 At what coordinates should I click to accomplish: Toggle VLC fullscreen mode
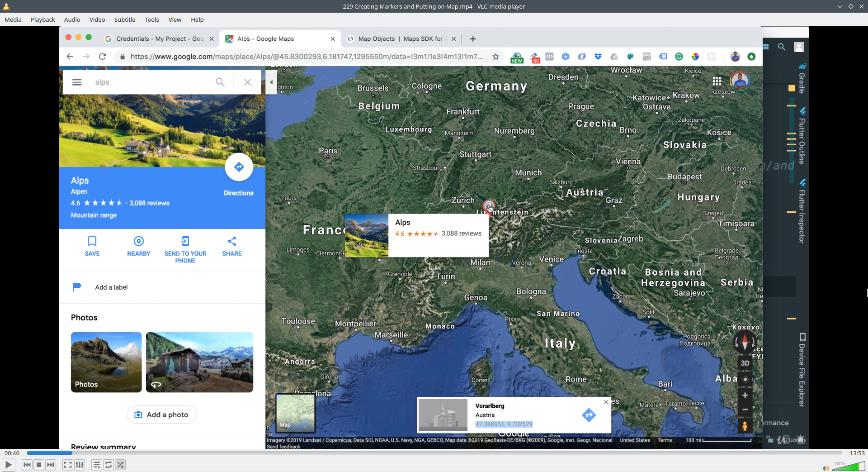pyautogui.click(x=67, y=465)
